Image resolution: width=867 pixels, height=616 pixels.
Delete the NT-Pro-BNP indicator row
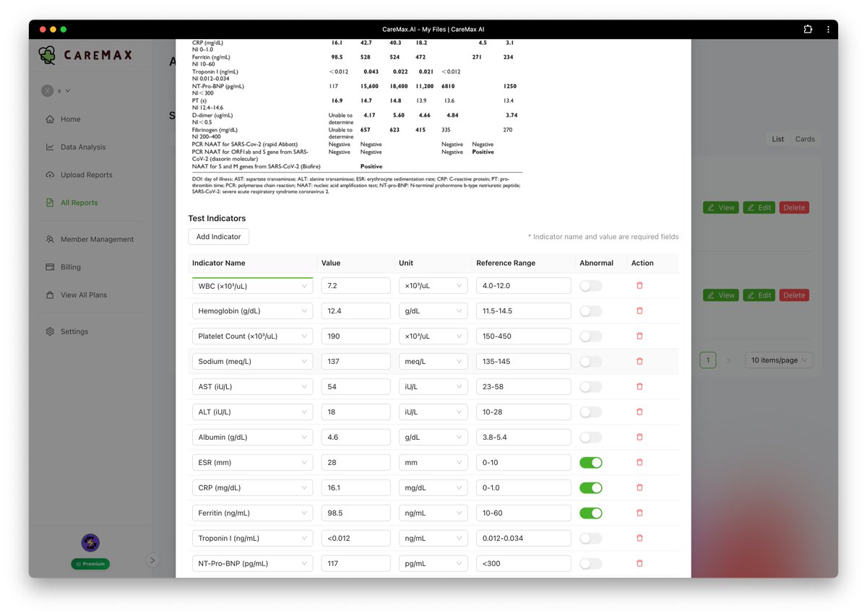639,563
